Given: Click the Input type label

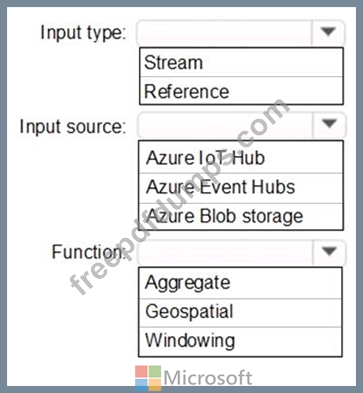Looking at the screenshot, I should [83, 33].
